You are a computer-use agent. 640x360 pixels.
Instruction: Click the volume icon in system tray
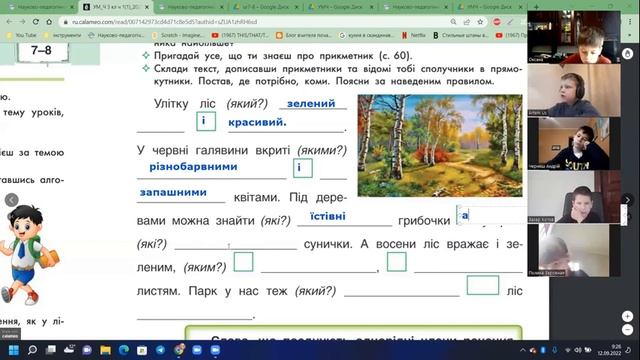click(x=578, y=350)
